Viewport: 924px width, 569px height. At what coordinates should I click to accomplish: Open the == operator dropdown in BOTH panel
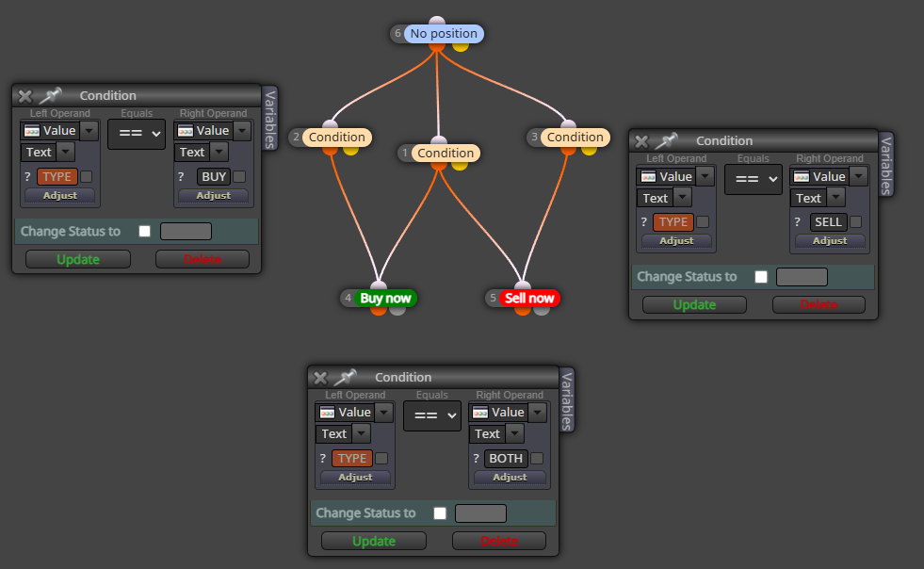(432, 415)
